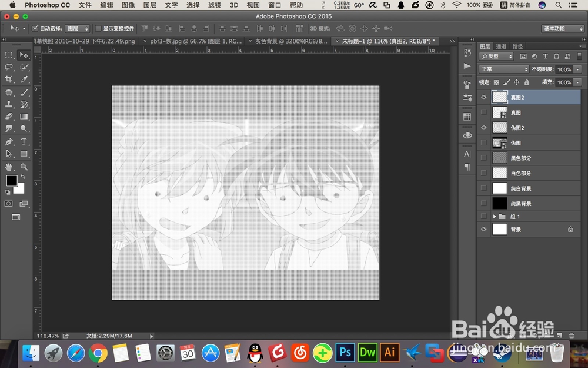Open the 文字 menu

[x=171, y=5]
